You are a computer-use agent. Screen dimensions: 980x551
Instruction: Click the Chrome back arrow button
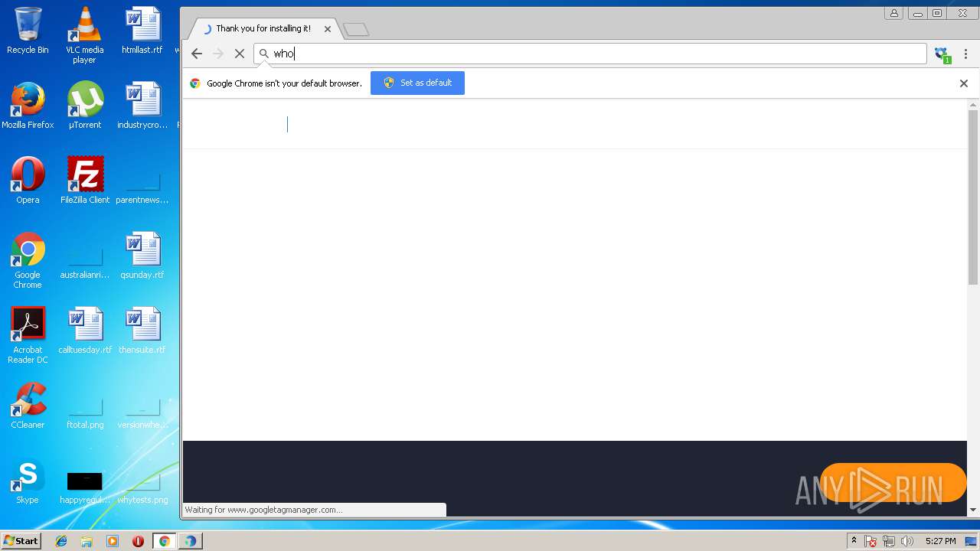click(197, 54)
